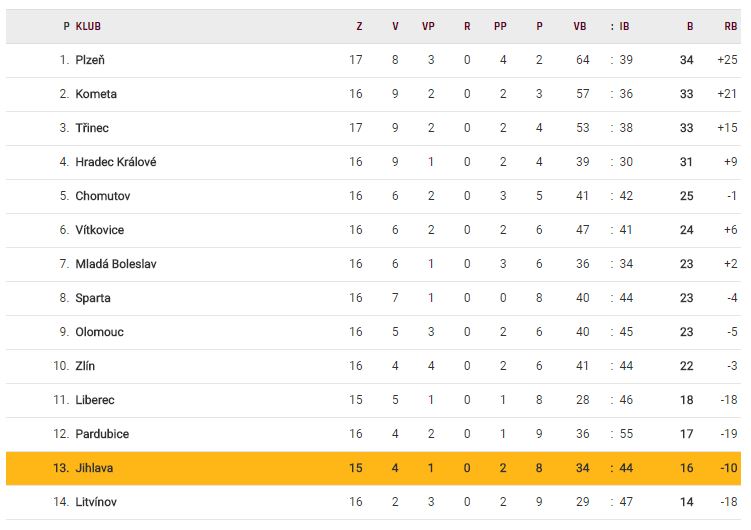751x530 pixels.
Task: Click the VP column header
Action: point(428,26)
